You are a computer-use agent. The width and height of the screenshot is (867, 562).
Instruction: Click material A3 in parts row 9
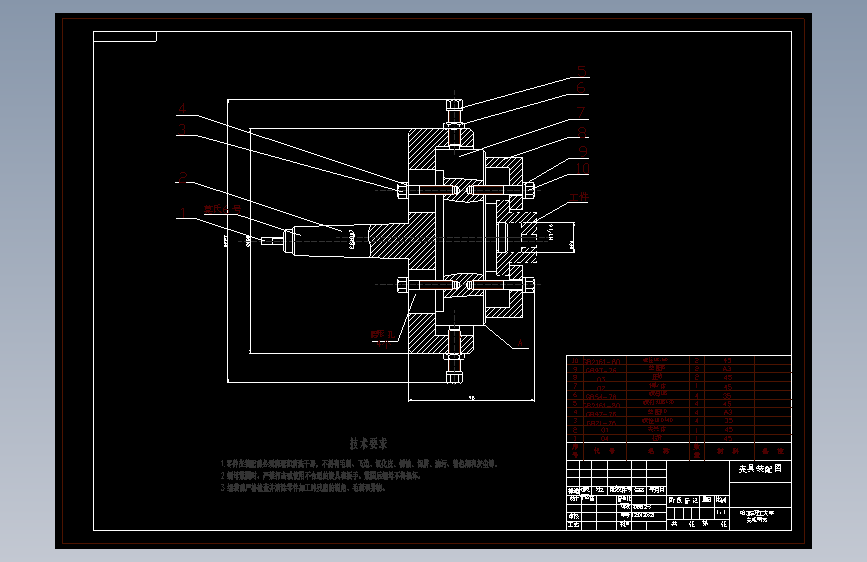pos(727,368)
